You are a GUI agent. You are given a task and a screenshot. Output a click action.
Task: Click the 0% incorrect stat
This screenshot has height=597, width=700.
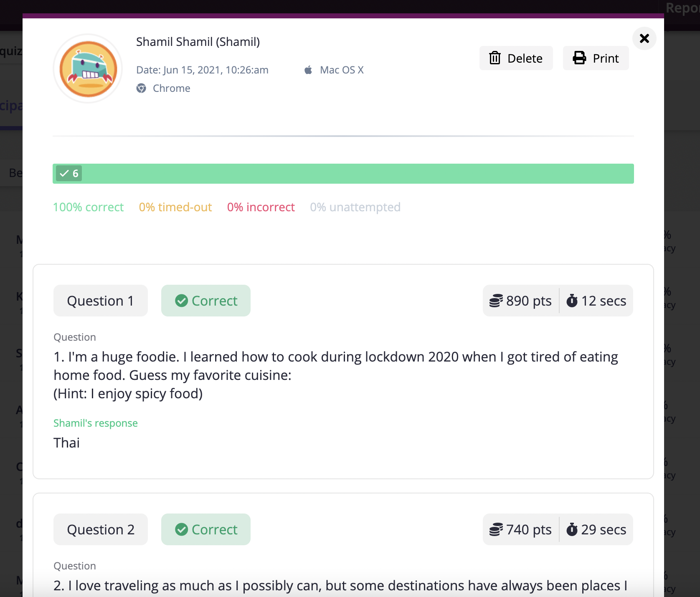[x=261, y=207]
